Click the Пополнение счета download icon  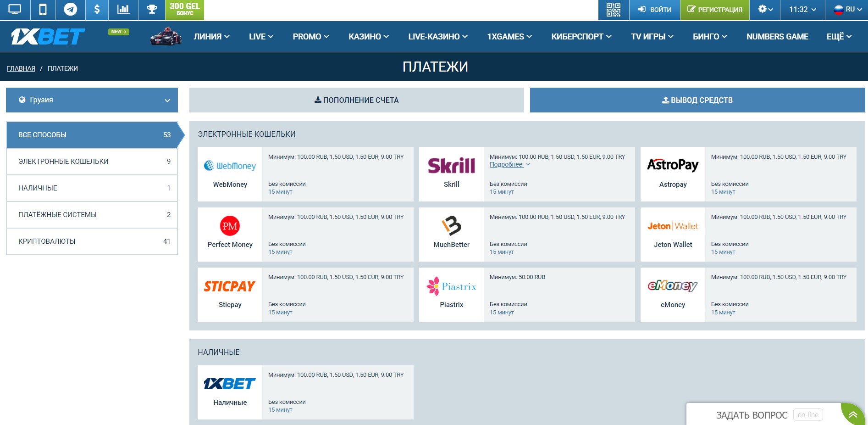pos(318,100)
